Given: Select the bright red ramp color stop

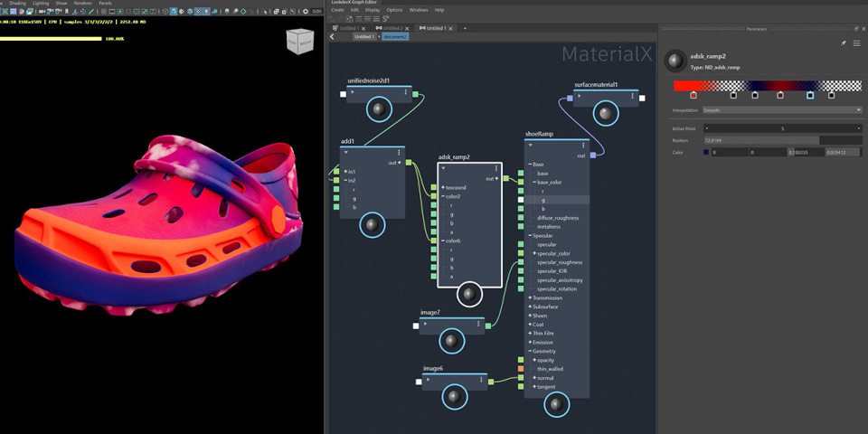Looking at the screenshot, I should pyautogui.click(x=693, y=95).
